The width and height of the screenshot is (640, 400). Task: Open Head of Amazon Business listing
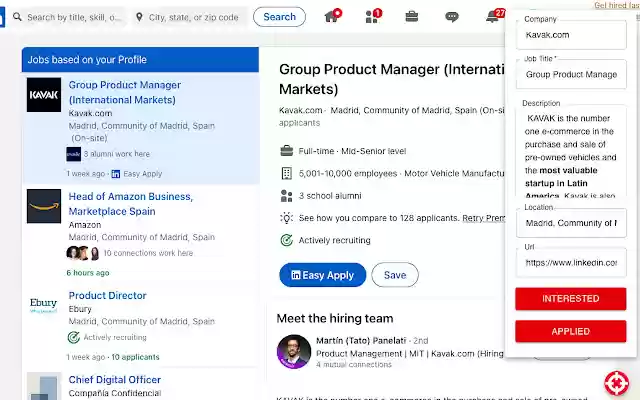pos(131,204)
